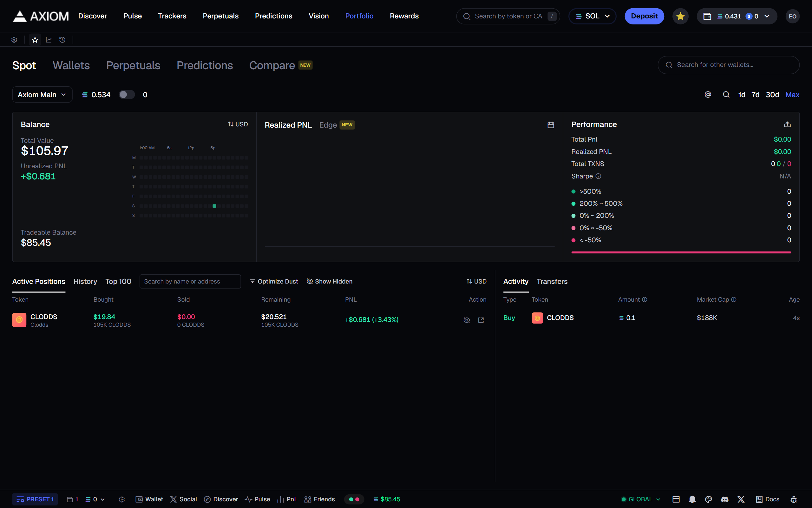Screen dimensions: 812x508
Task: Open the Discord icon
Action: point(725,499)
